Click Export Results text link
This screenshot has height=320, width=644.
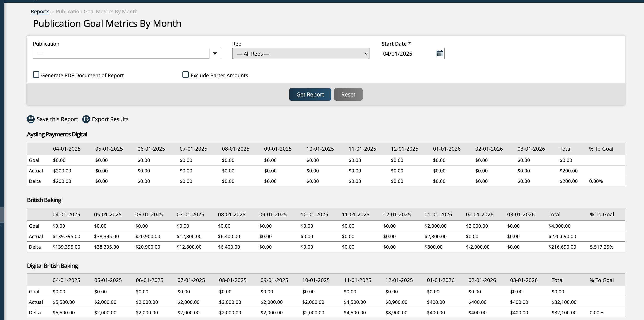110,119
